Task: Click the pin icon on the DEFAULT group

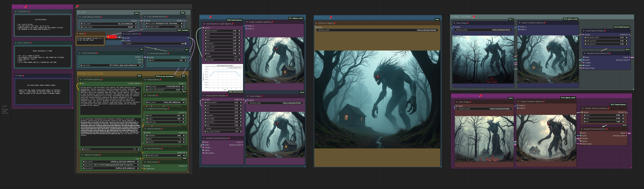Action: click(x=331, y=17)
